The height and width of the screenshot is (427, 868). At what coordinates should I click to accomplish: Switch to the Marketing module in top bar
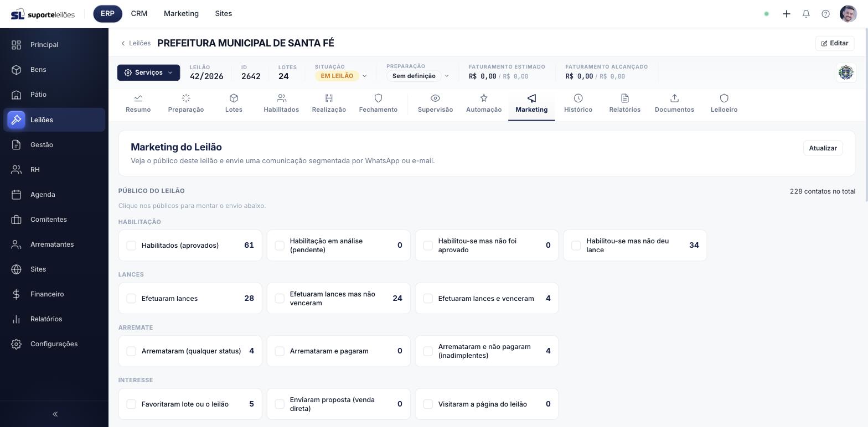[181, 14]
